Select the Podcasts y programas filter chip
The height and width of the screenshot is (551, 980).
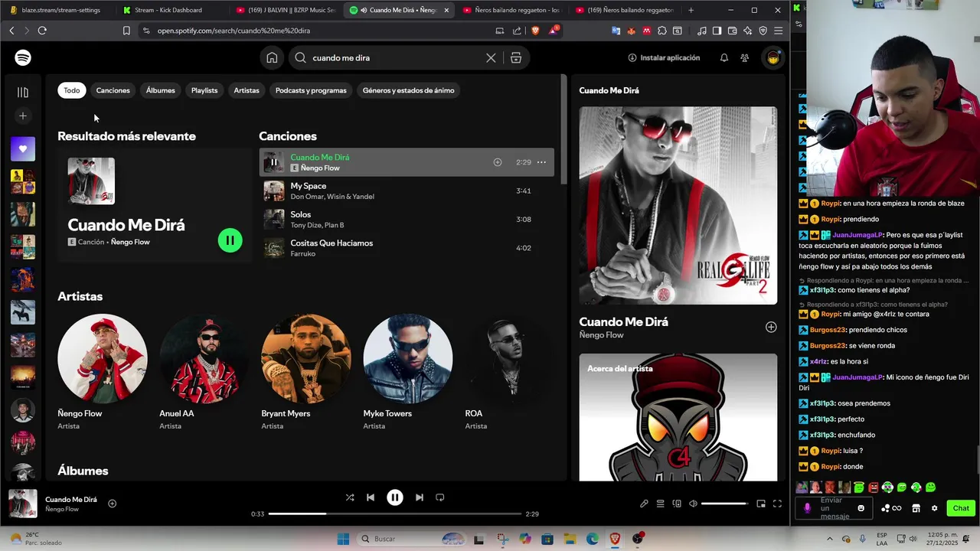click(311, 90)
